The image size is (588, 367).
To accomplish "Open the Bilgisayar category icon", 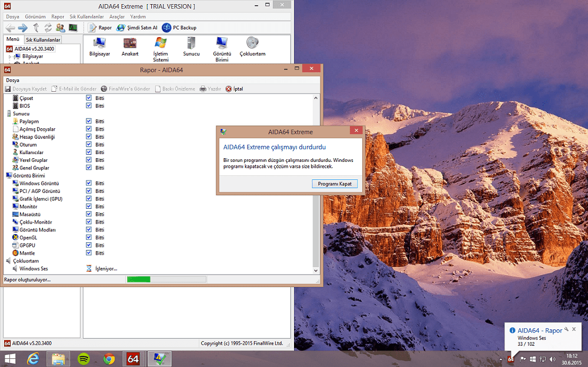I will point(100,46).
